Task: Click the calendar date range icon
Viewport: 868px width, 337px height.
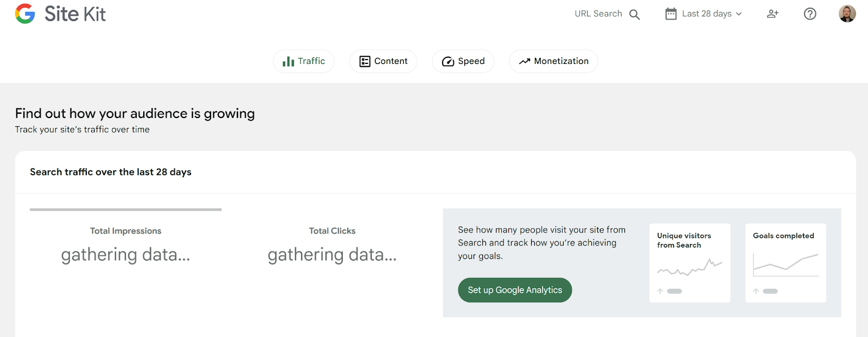Action: (671, 14)
